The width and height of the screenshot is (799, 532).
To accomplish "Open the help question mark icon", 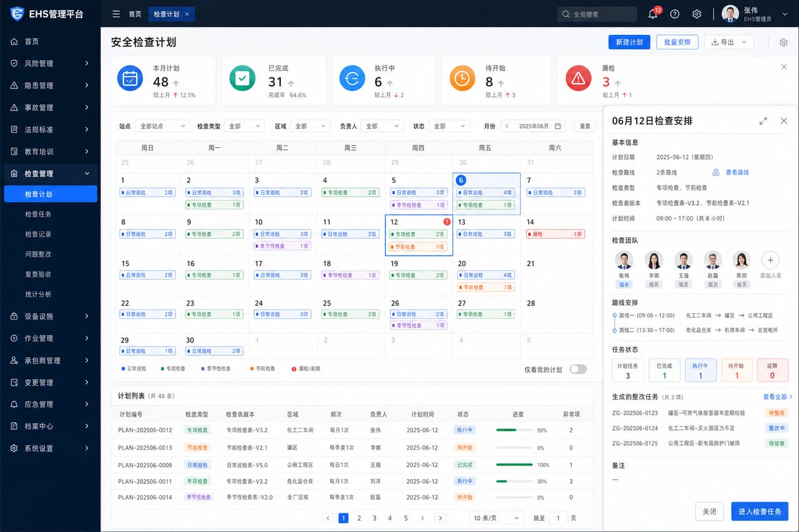I will click(675, 14).
